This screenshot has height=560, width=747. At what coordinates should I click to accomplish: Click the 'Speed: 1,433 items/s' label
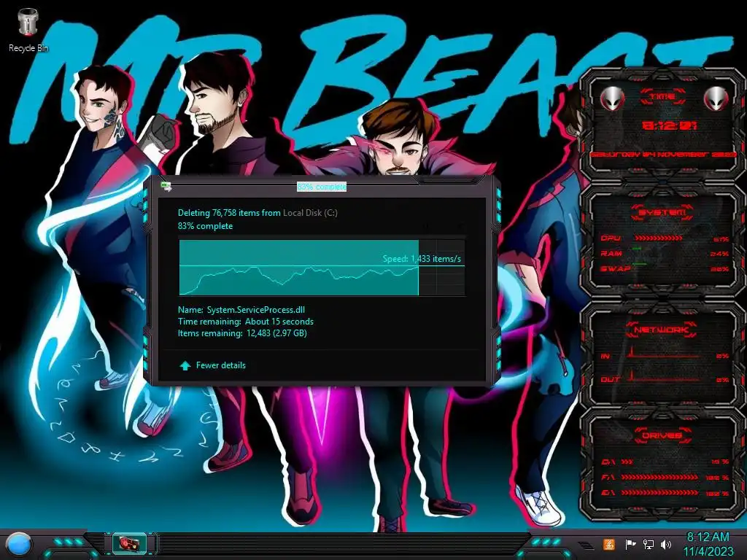(x=422, y=259)
